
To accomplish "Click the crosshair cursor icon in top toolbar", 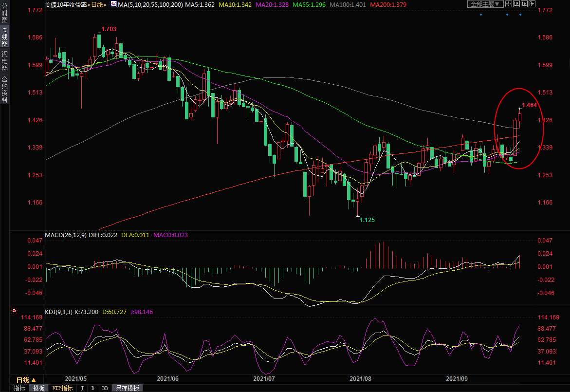I will point(508,4).
